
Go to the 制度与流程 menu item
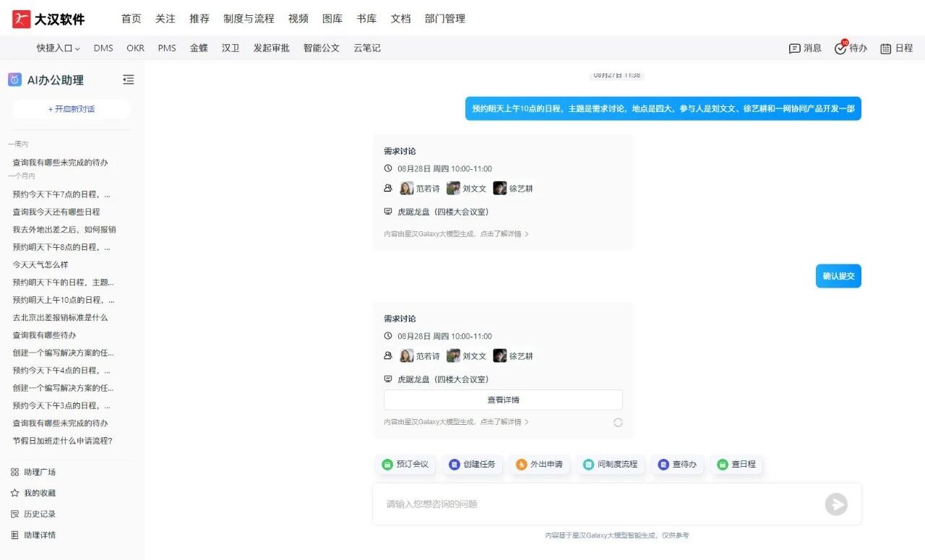tap(249, 19)
